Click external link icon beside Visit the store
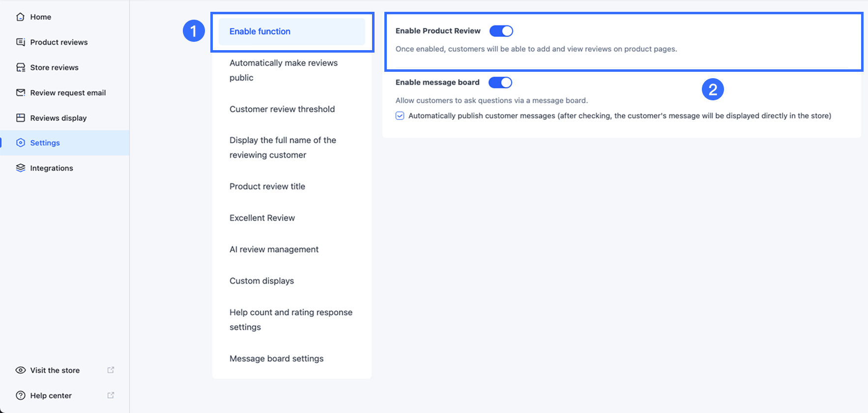 point(111,370)
